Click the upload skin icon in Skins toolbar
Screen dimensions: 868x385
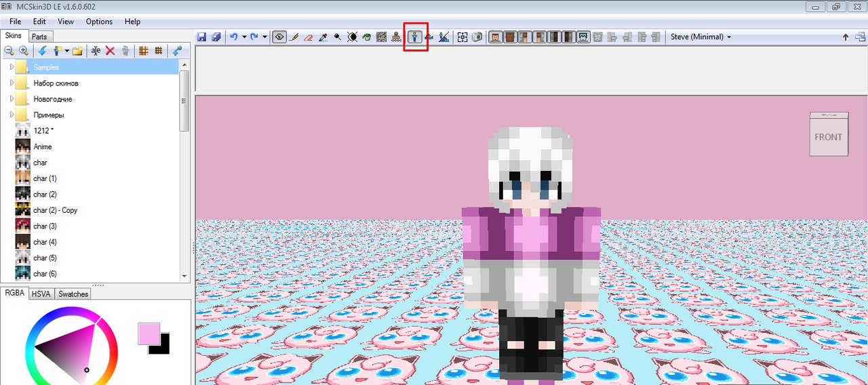177,51
